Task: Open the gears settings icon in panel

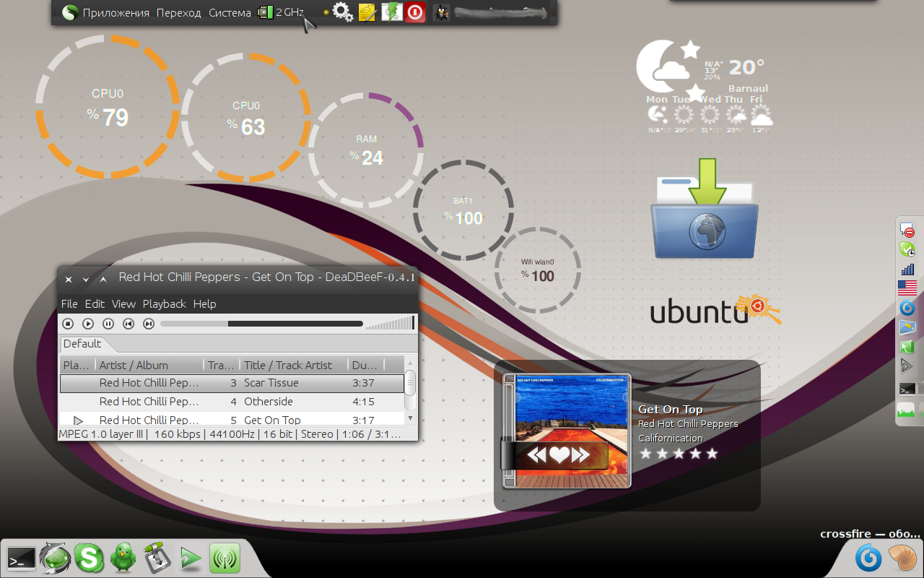Action: (x=342, y=12)
